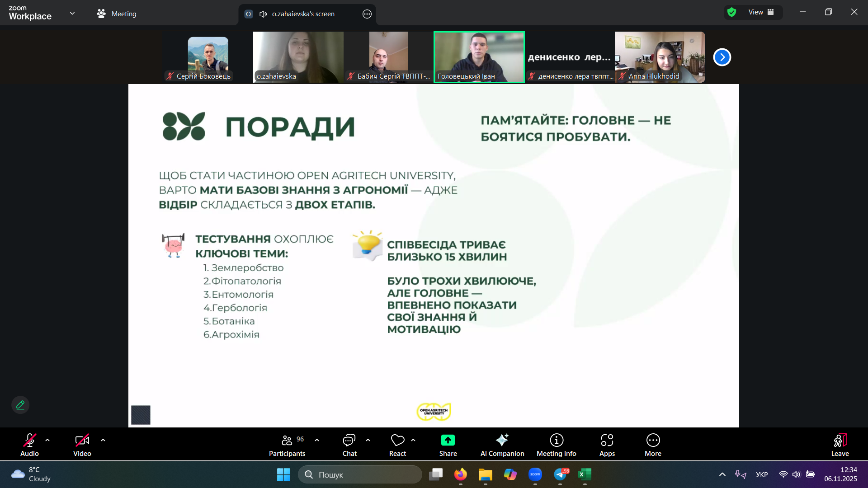Open the encryption shield security icon
This screenshot has width=868, height=488.
coord(731,12)
